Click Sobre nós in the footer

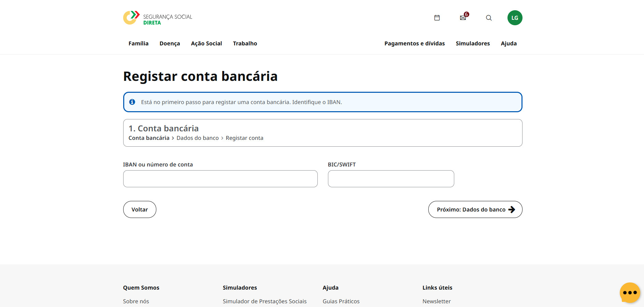click(x=136, y=301)
